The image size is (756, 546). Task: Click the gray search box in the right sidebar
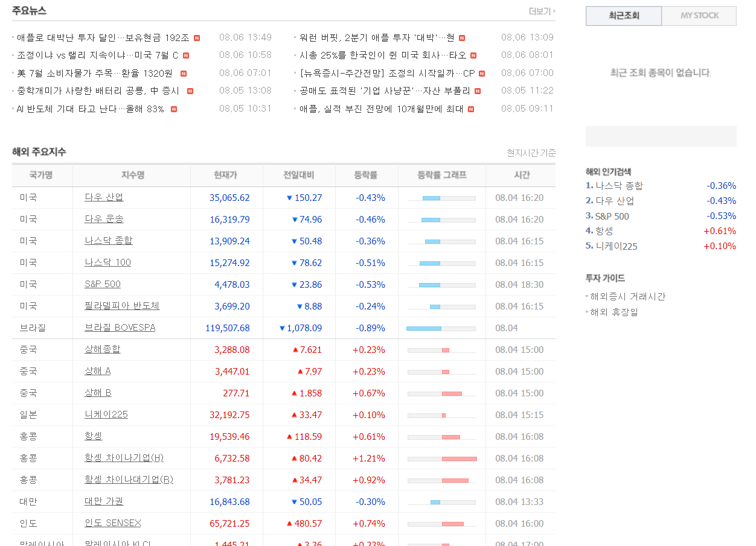pyautogui.click(x=661, y=136)
